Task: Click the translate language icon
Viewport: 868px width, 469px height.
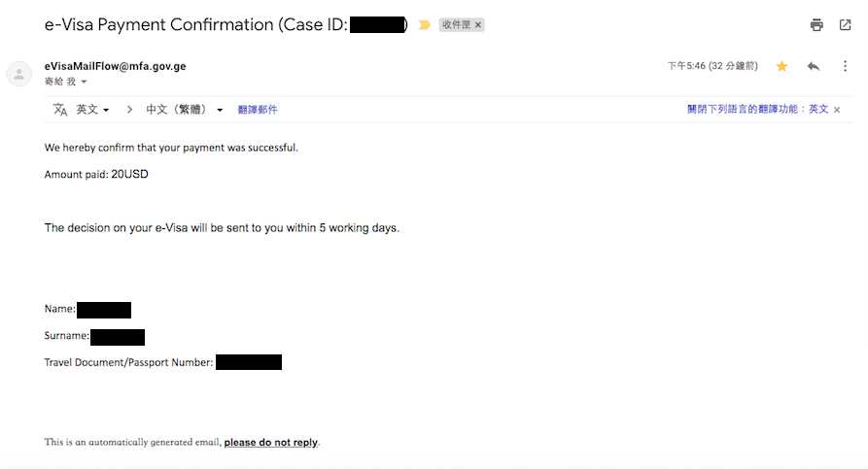Action: tap(60, 110)
